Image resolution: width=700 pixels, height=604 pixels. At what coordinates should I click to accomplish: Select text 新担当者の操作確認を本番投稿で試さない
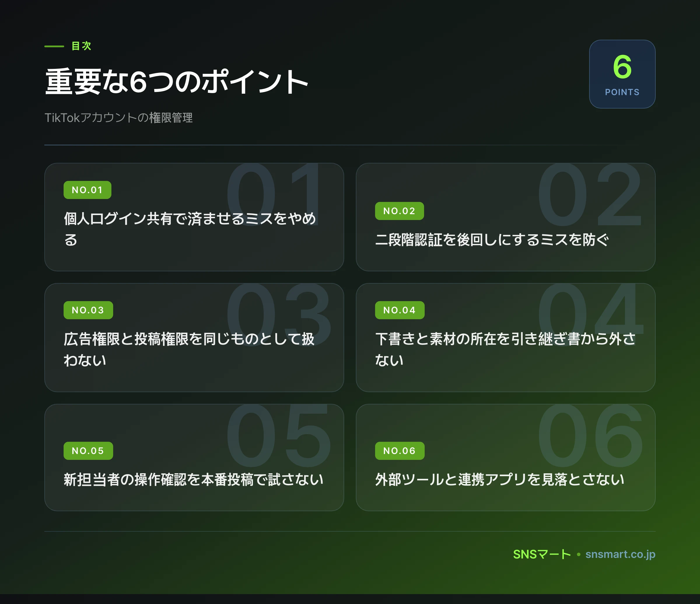(x=194, y=480)
